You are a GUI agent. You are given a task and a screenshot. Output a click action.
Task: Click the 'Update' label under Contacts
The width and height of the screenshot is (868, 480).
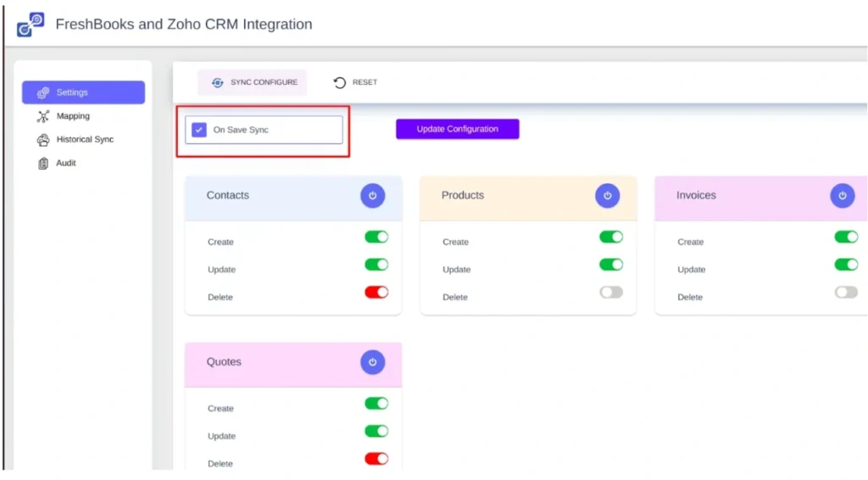click(x=221, y=270)
